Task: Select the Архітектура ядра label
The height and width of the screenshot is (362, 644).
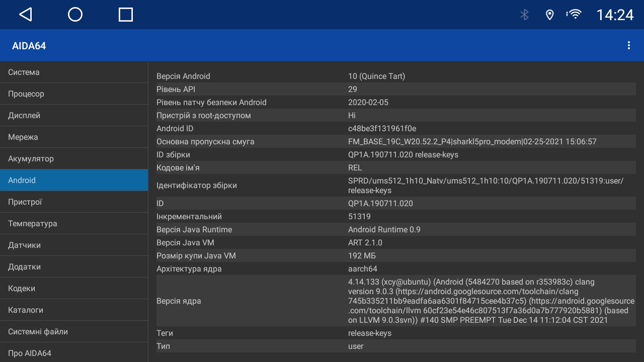Action: tap(189, 269)
